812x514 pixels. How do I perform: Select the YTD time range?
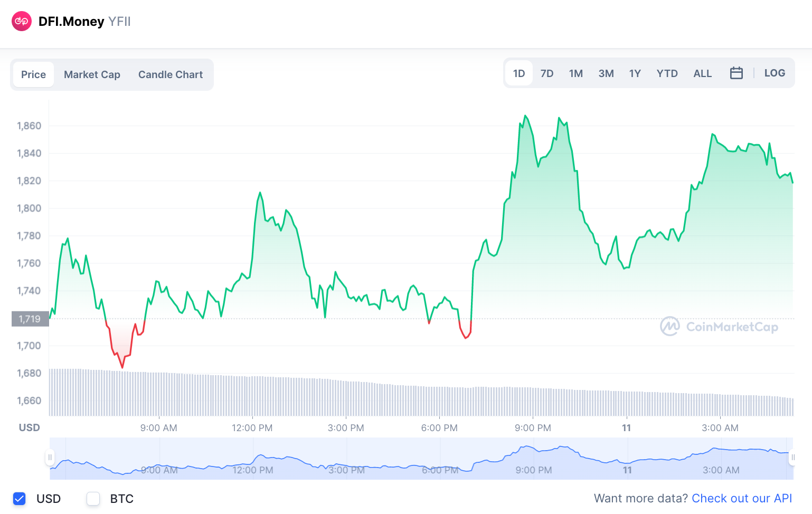(x=667, y=73)
